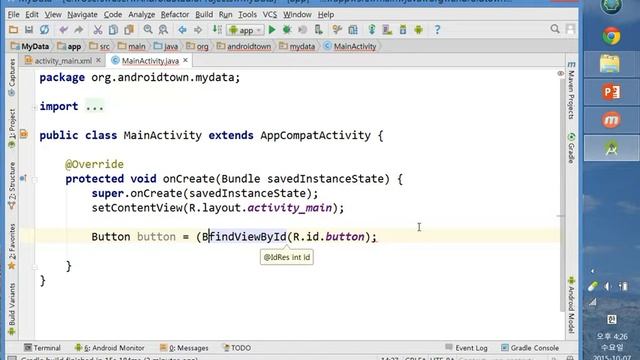
Task: Navigate Back with the blue left arrow
Action: click(x=182, y=30)
